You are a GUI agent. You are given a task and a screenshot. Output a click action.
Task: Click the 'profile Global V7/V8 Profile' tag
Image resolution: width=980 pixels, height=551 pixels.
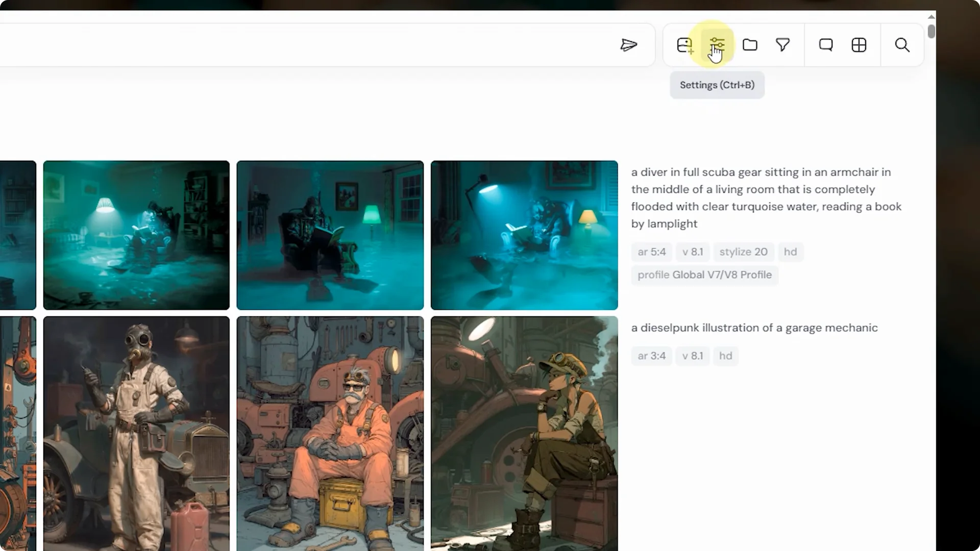[x=704, y=275]
